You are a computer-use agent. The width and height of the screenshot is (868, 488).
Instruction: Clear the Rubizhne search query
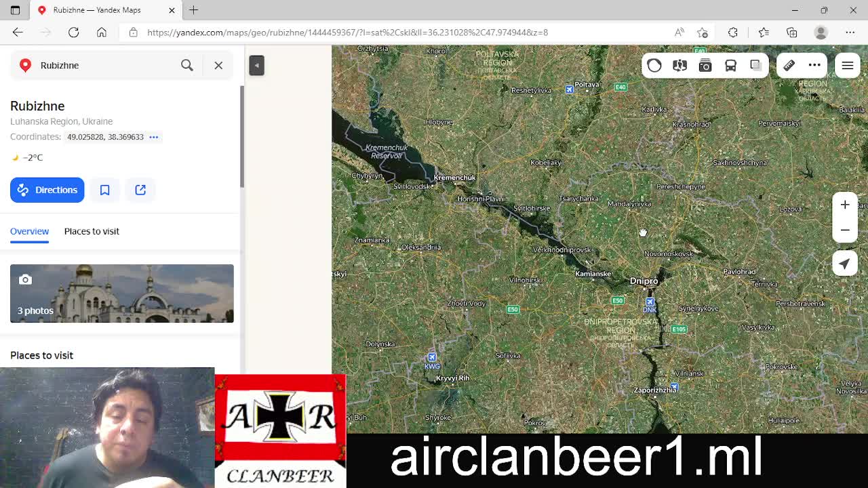tap(218, 65)
